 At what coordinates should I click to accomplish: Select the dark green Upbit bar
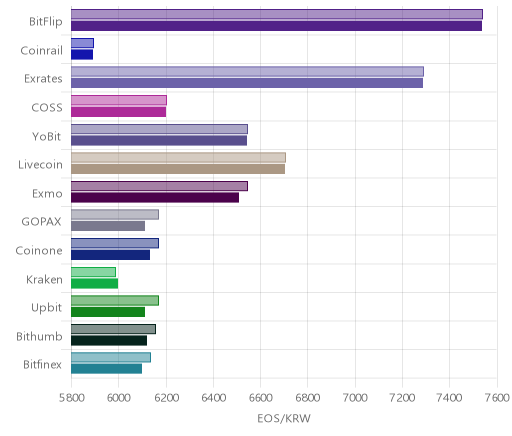pyautogui.click(x=108, y=312)
